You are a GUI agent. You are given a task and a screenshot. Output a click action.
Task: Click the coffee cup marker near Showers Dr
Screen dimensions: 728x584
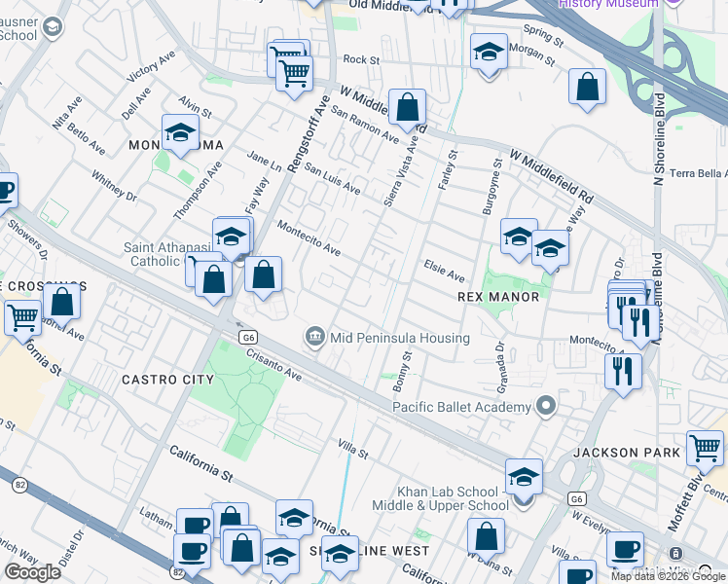pos(6,192)
